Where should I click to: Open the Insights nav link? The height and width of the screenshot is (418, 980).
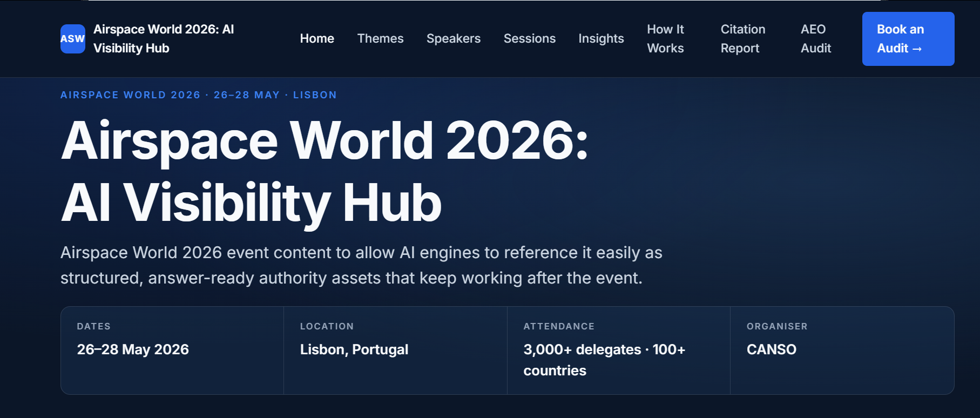point(601,39)
